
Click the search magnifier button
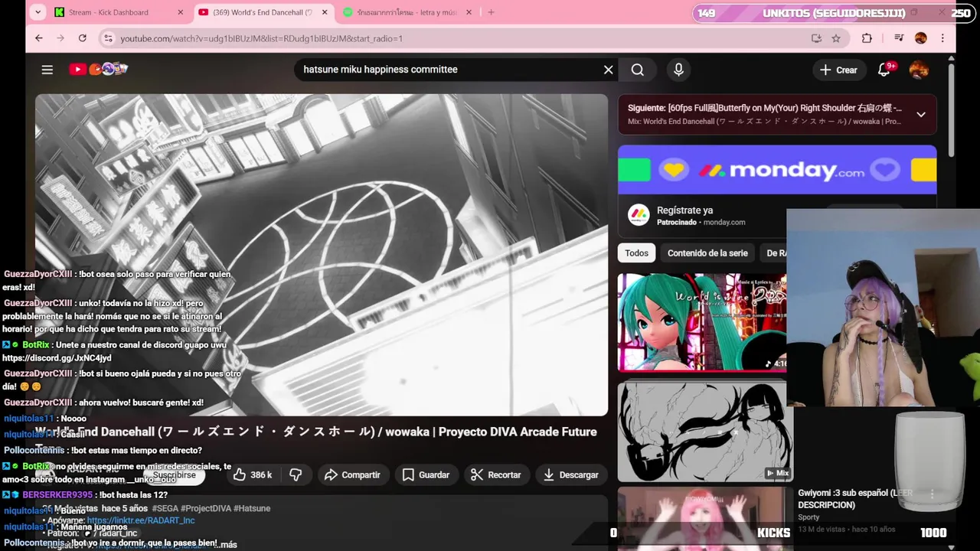tap(638, 70)
